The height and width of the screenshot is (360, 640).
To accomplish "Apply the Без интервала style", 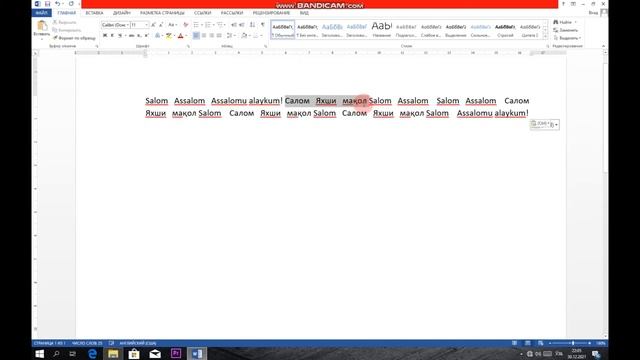I will (x=307, y=30).
